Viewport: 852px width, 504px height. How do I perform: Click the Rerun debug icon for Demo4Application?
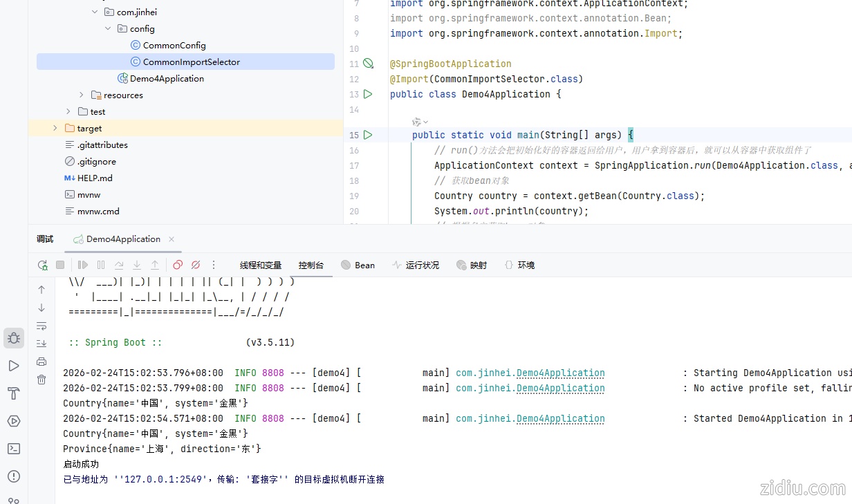[x=43, y=265]
